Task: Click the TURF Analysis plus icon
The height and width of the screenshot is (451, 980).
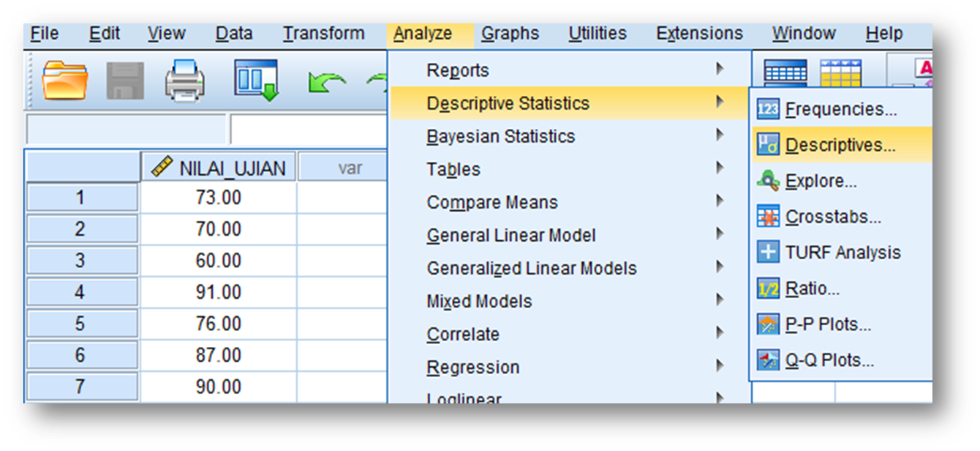Action: click(768, 253)
